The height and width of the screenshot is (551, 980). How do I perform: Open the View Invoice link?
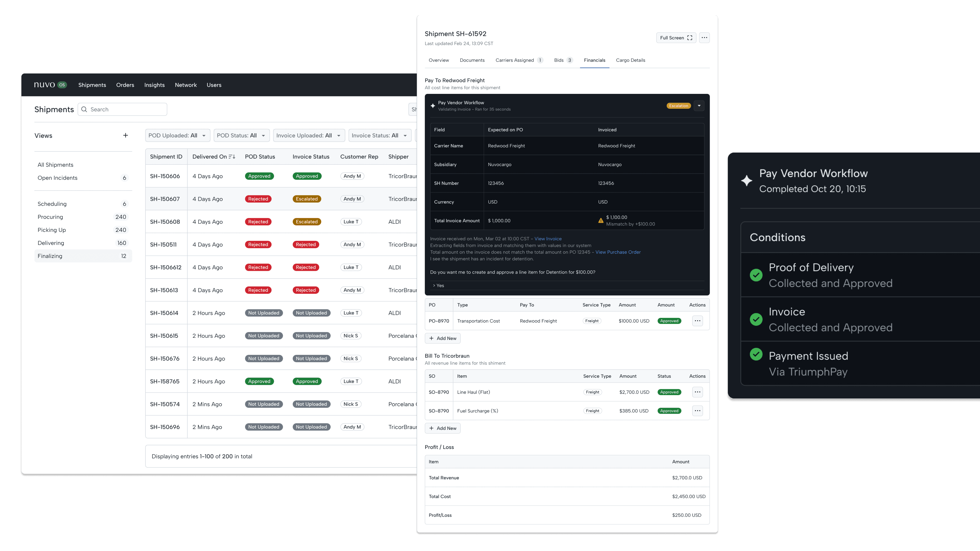pyautogui.click(x=548, y=239)
